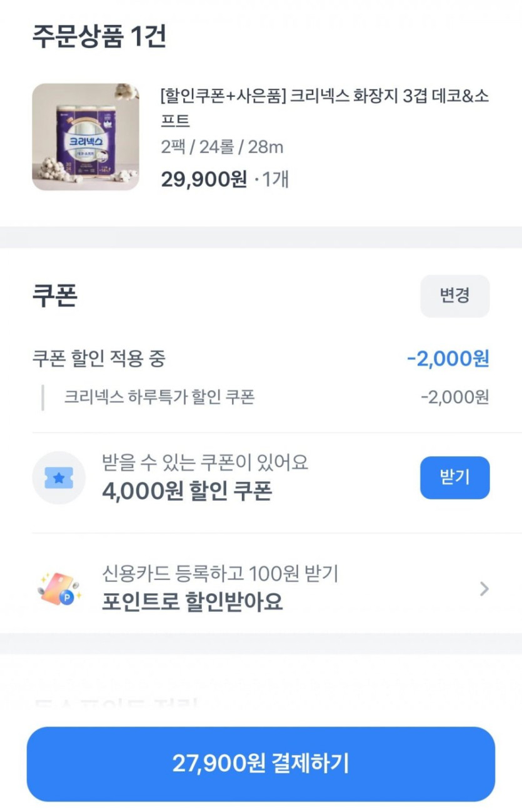Click the 쿠폰 section heading
The height and width of the screenshot is (812, 522).
pyautogui.click(x=55, y=296)
